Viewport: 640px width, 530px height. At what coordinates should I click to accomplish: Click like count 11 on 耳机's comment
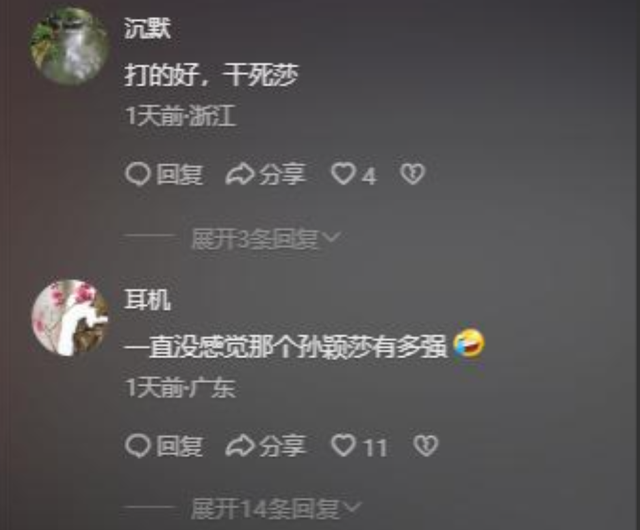pos(376,447)
